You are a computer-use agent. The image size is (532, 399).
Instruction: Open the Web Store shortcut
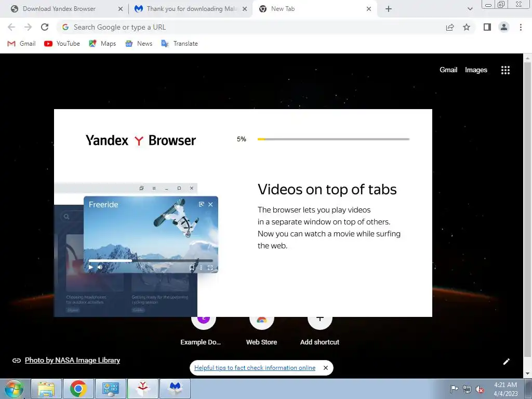point(261,332)
